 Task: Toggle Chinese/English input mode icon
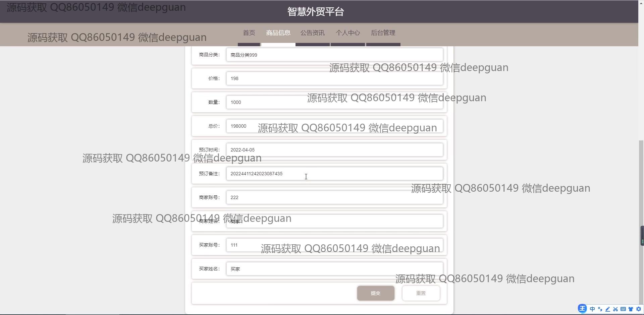pos(592,309)
